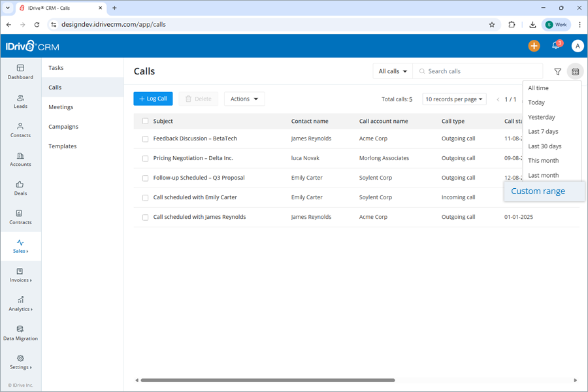Click the filter funnel icon
Viewport: 588px width, 392px height.
[557, 72]
